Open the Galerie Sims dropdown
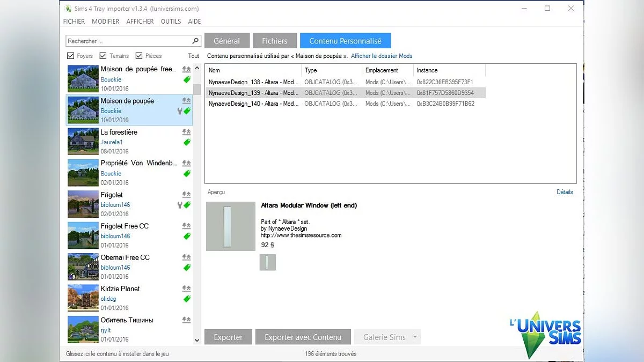 (414, 337)
